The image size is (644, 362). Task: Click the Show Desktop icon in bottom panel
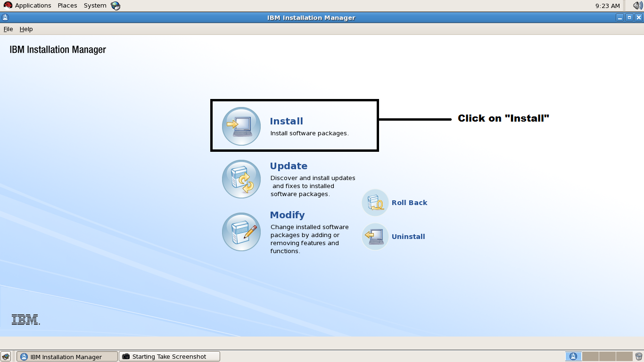pos(6,356)
